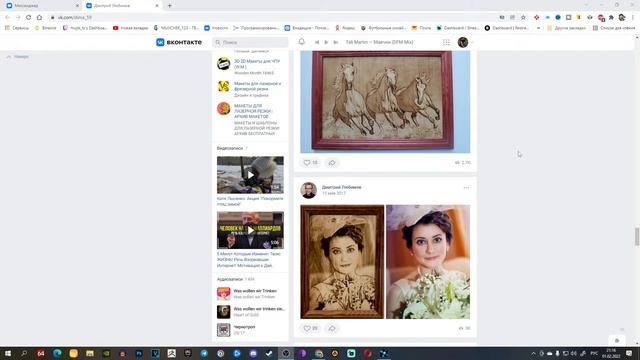Open the VK notifications bell
640x360 pixels.
point(302,42)
